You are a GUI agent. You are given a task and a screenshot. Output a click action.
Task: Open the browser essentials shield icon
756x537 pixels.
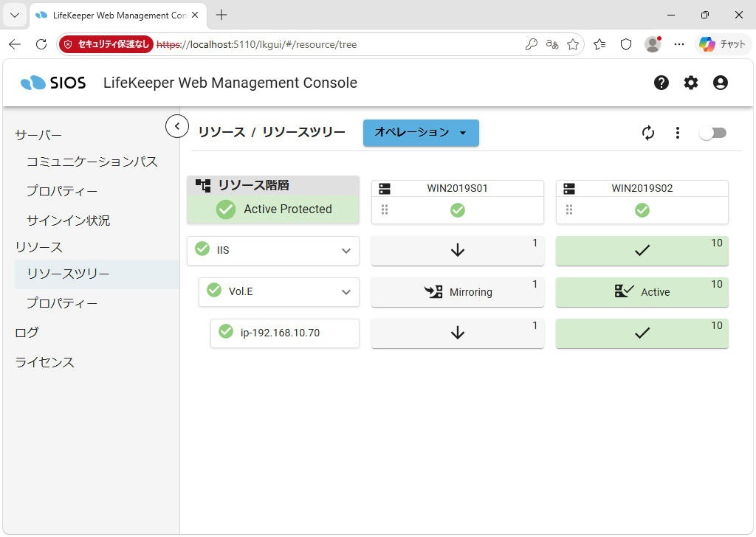click(626, 44)
